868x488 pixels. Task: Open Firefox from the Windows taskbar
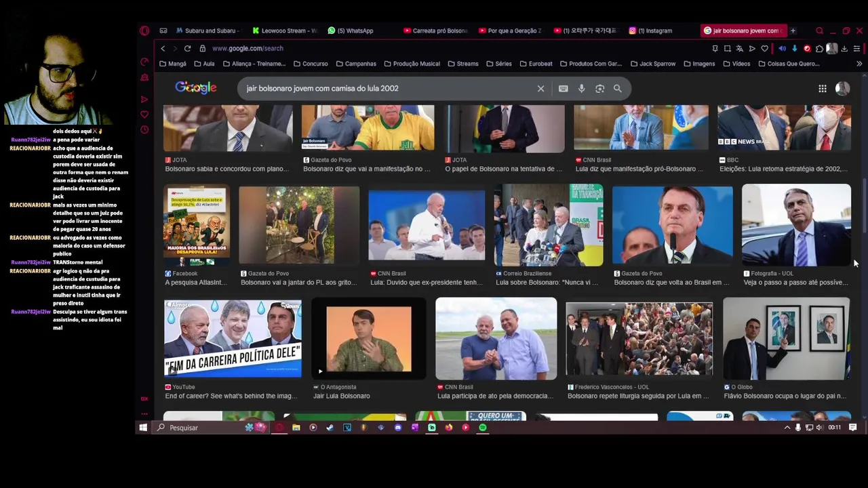click(x=449, y=428)
